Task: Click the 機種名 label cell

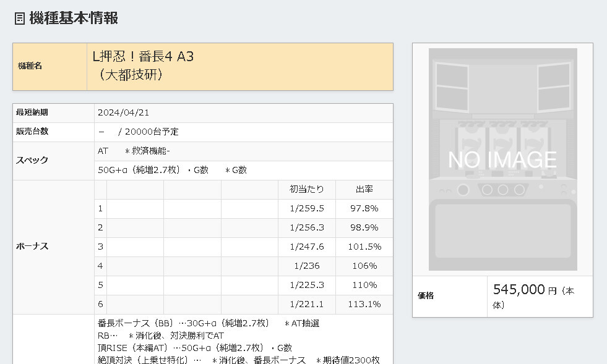Action: click(50, 67)
